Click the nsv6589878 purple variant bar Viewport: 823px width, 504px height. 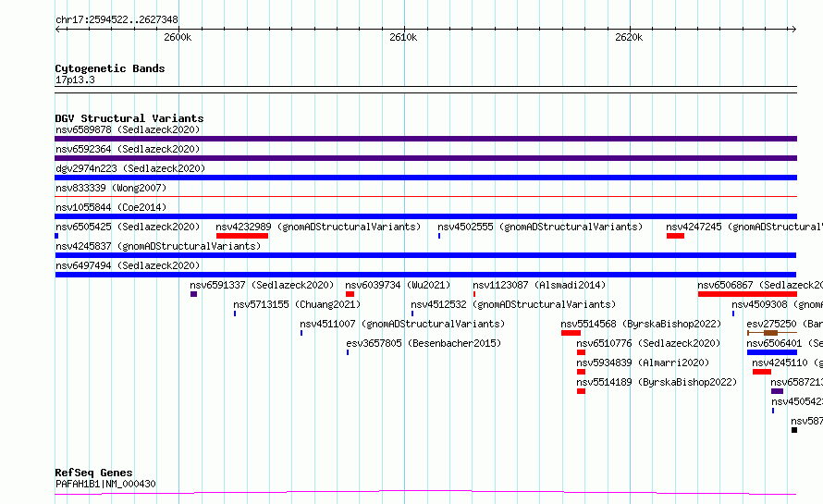click(x=425, y=139)
